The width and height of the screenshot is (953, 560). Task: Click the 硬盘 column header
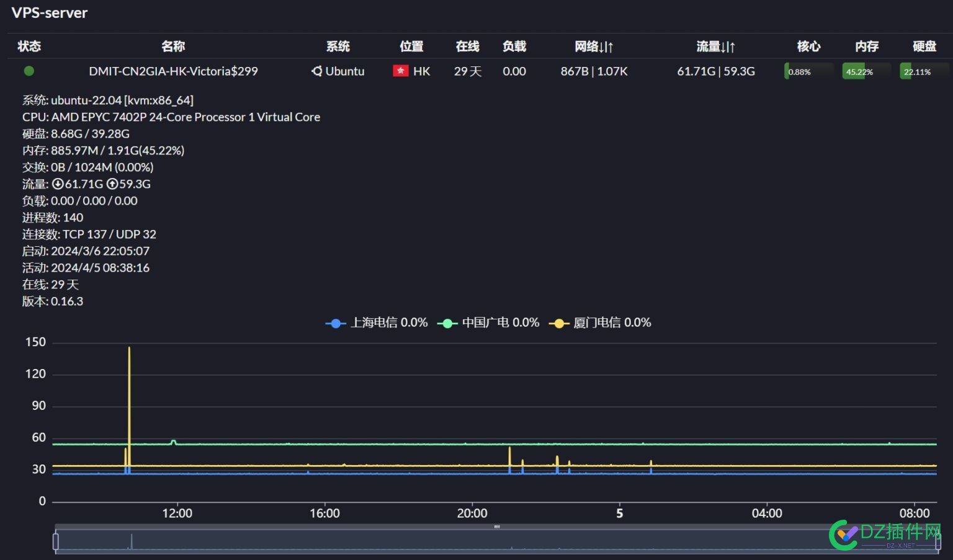pos(924,46)
